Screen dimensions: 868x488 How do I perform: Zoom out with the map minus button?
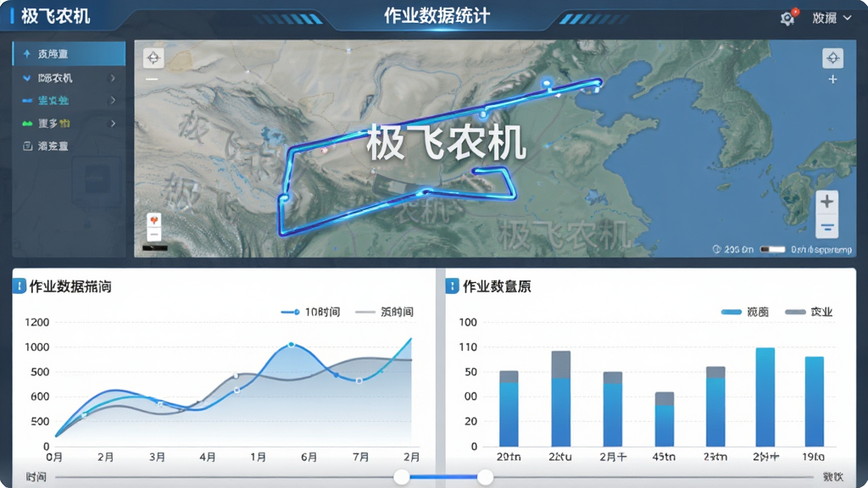point(827,227)
